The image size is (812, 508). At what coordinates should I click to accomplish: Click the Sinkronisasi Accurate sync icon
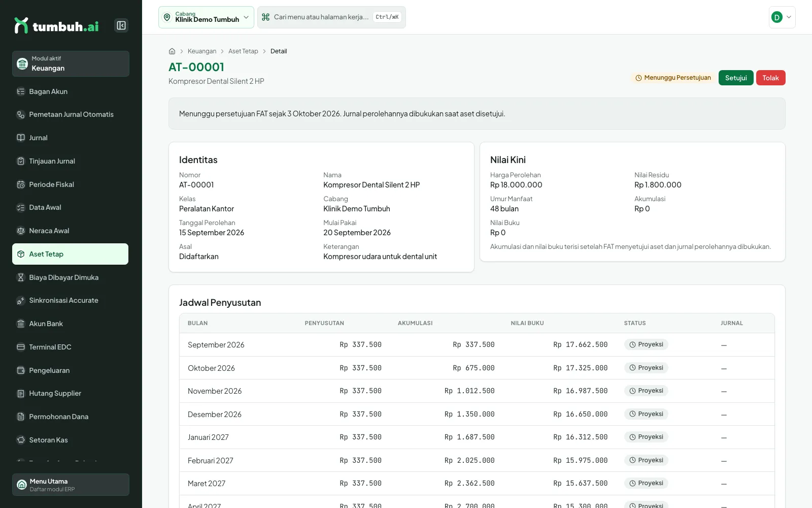point(21,300)
